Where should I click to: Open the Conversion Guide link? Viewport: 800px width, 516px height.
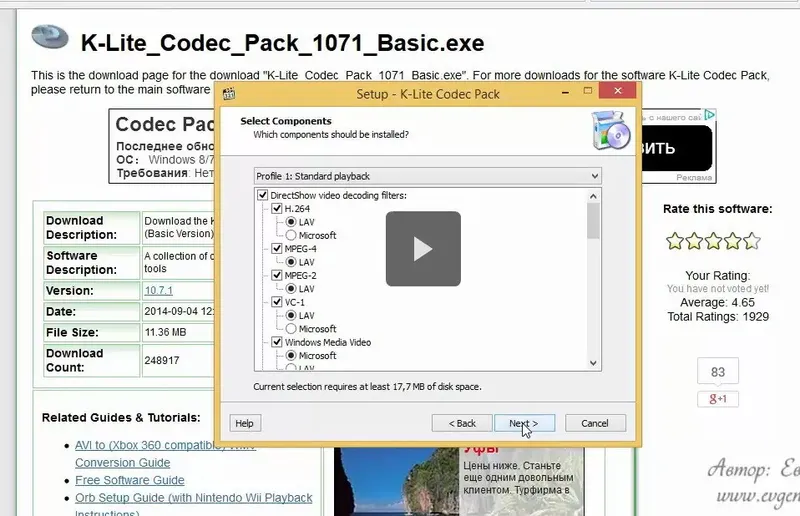coord(122,462)
